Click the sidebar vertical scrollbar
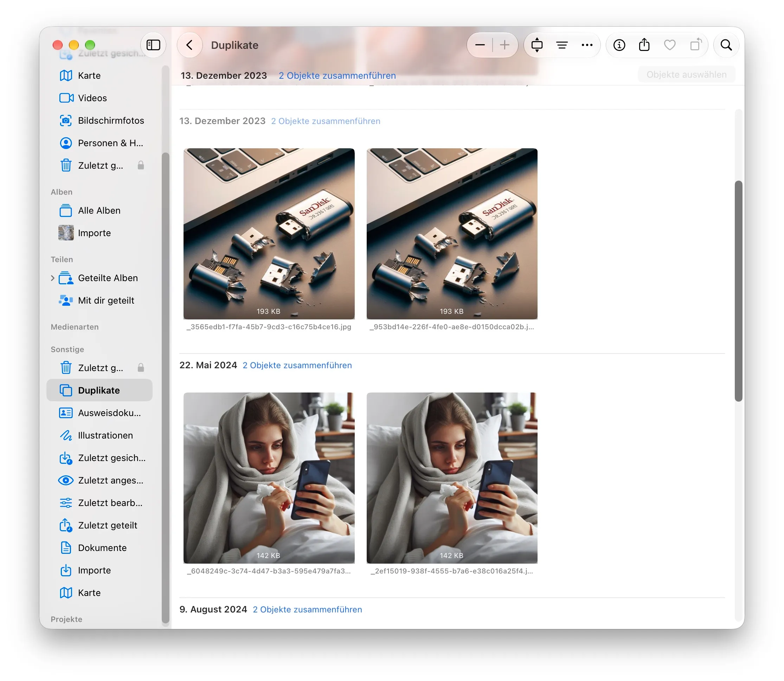This screenshot has height=681, width=784. point(165,388)
